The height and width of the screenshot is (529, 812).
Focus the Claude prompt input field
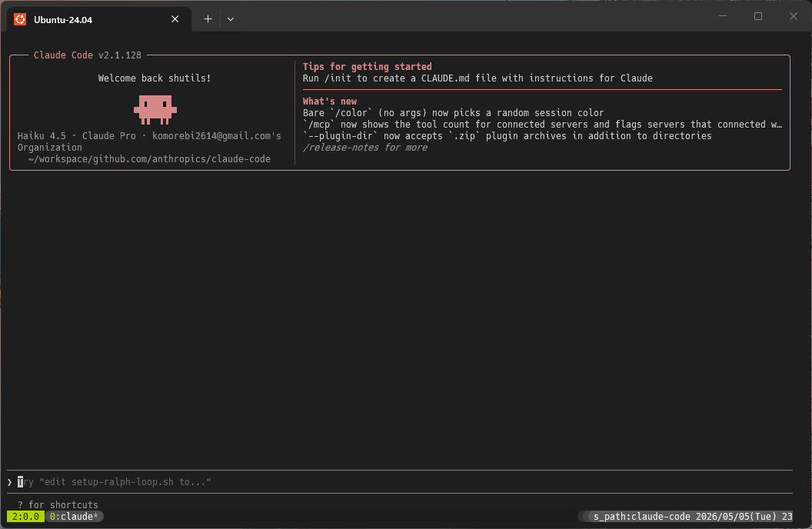click(400, 482)
